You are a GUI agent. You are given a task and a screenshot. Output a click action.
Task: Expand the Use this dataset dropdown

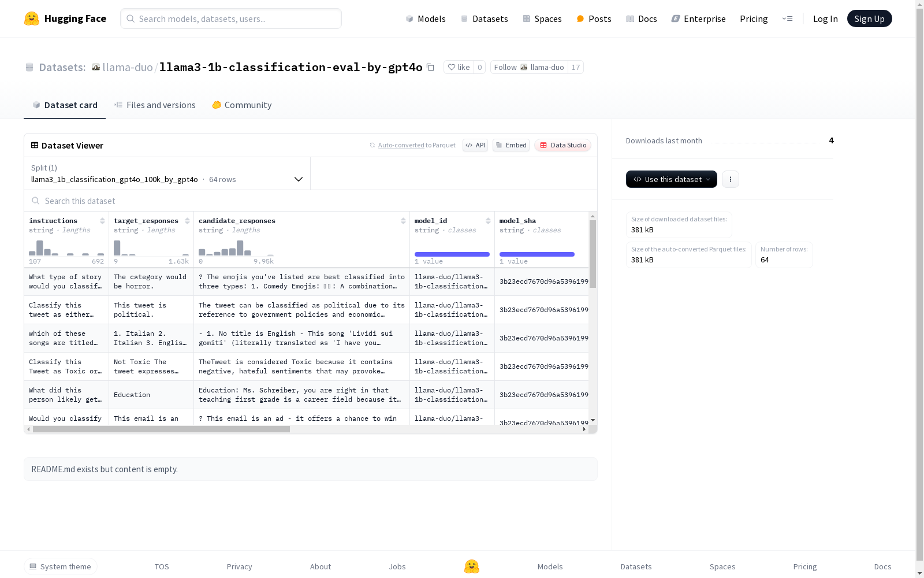tap(672, 179)
